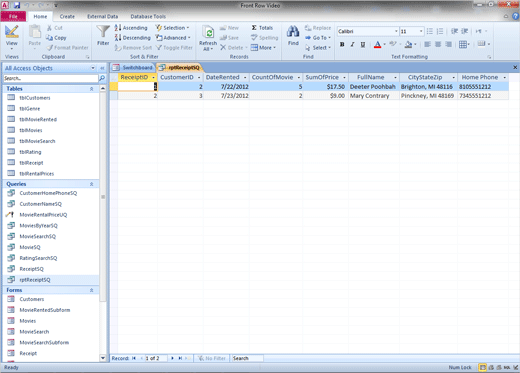Image resolution: width=520 pixels, height=373 pixels.
Task: Open the tblCustomers table
Action: 35,98
